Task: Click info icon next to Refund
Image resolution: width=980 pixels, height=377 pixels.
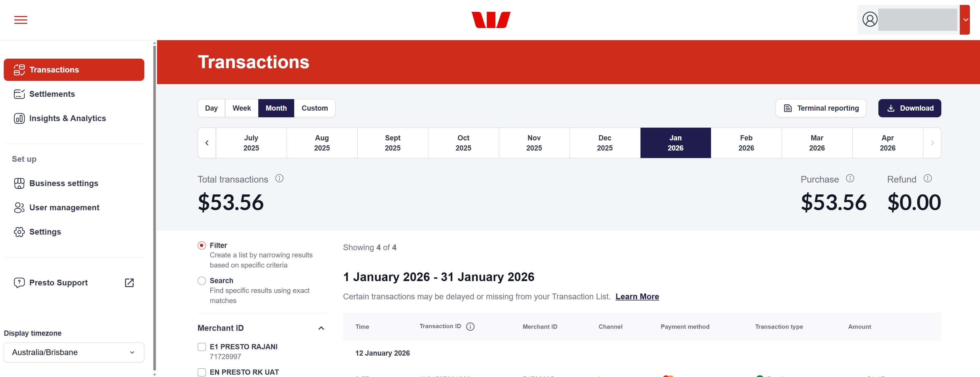Action: click(x=927, y=178)
